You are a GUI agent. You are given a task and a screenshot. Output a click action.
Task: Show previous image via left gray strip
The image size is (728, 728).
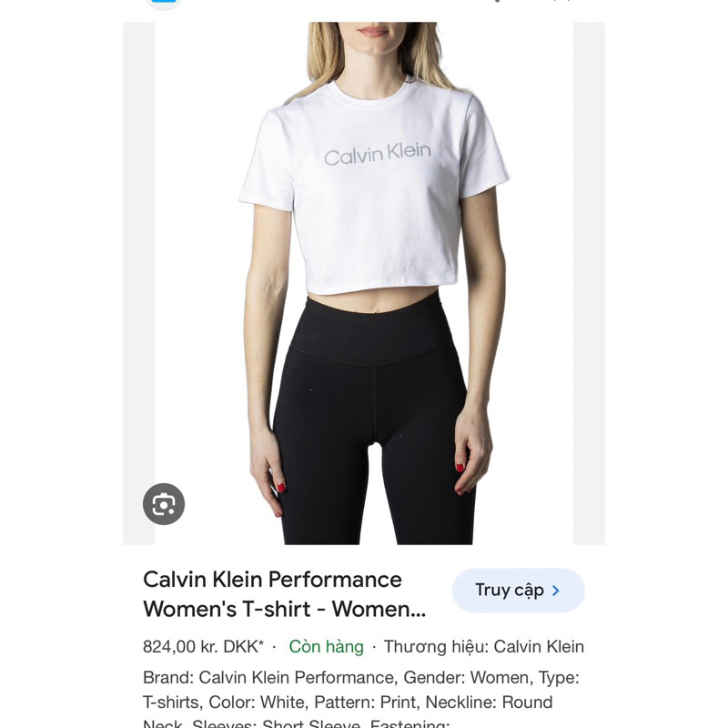[138, 283]
